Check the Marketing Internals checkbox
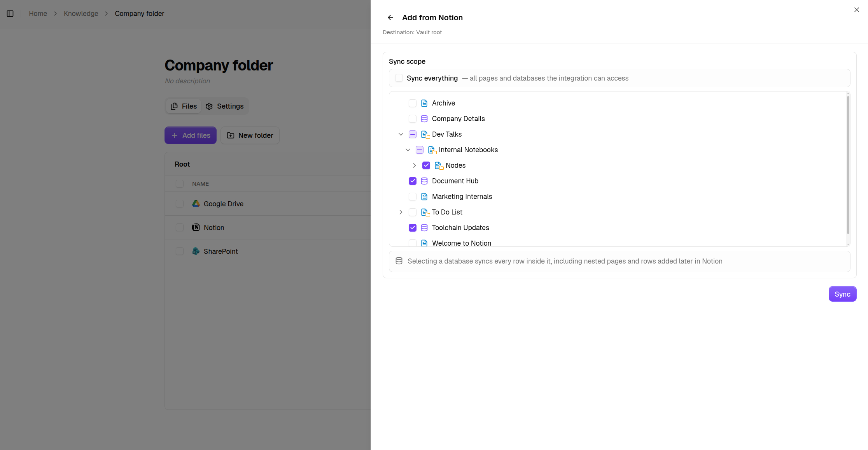 point(413,197)
